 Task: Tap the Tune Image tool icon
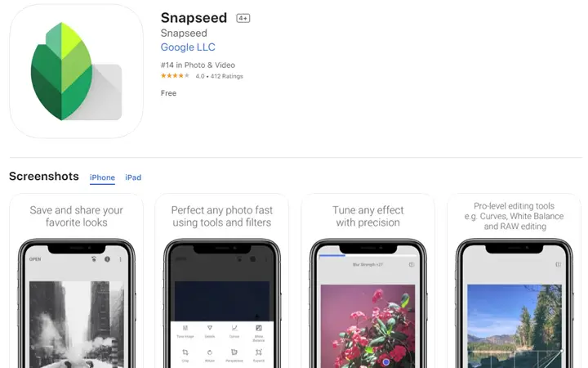tap(185, 328)
